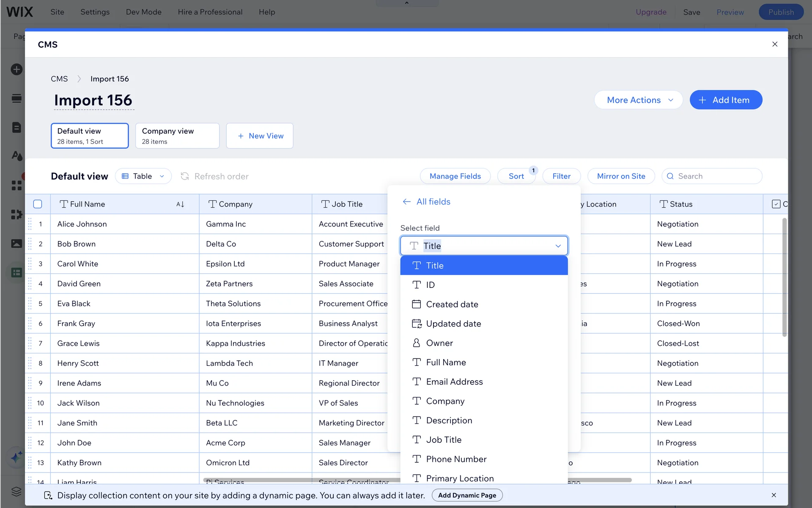Click the AI assistant sparkle icon
This screenshot has width=812, height=508.
(x=16, y=457)
